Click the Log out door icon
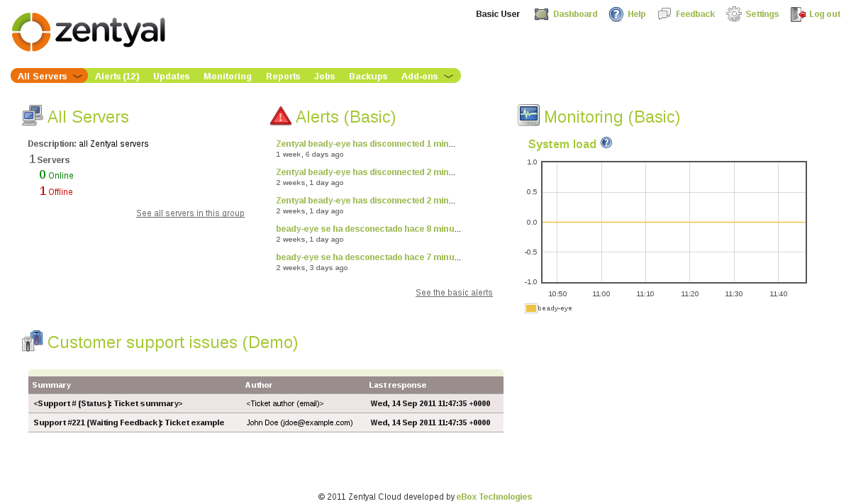Viewport: 851px width, 504px height. 798,14
